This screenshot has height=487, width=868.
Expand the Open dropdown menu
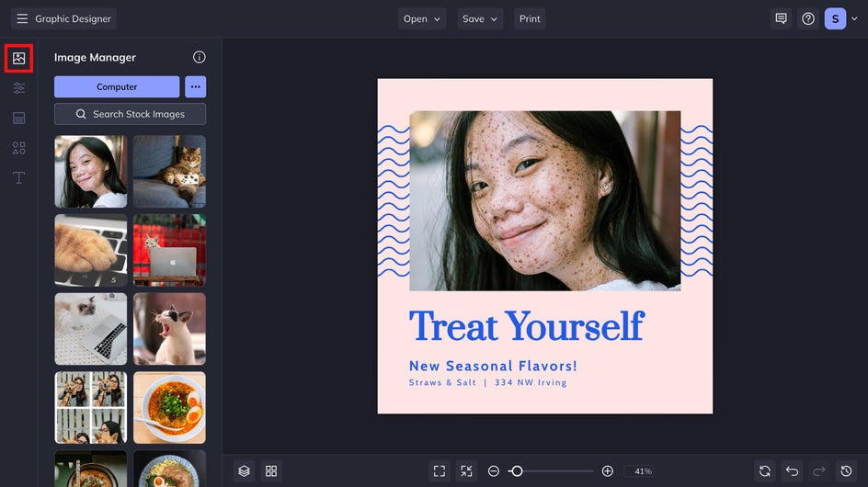point(422,18)
